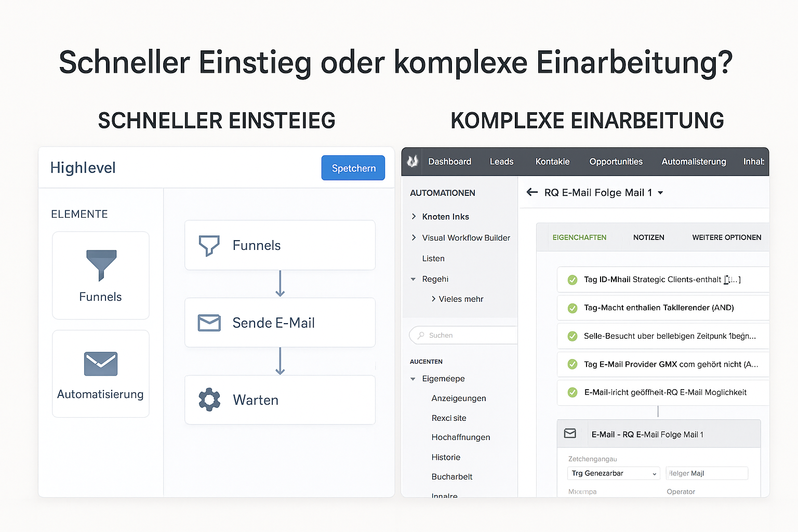Screen dimensions: 798x532
Task: Switch to the Weitere Optionen tab
Action: [727, 237]
